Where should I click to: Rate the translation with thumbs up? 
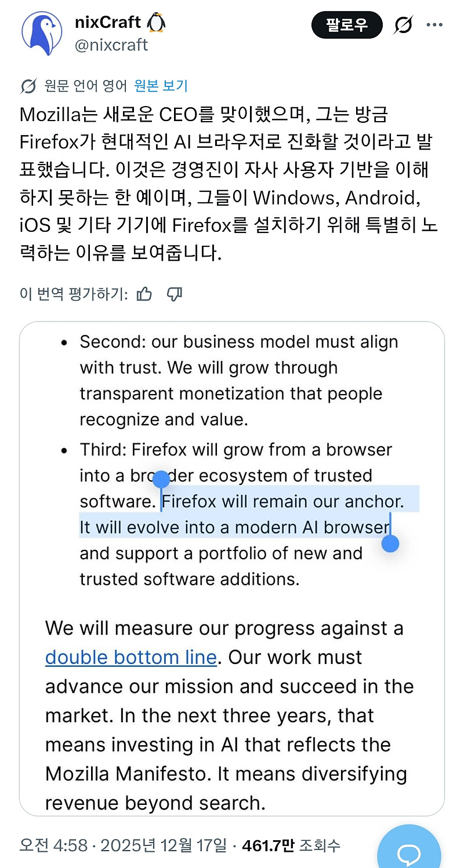(144, 294)
